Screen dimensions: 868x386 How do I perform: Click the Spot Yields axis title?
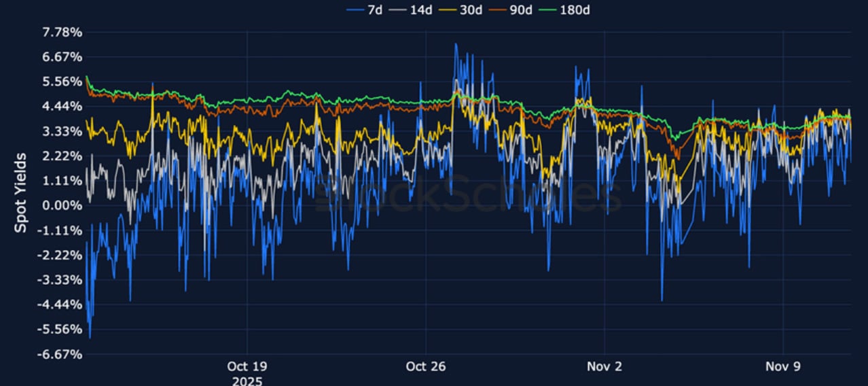21,193
